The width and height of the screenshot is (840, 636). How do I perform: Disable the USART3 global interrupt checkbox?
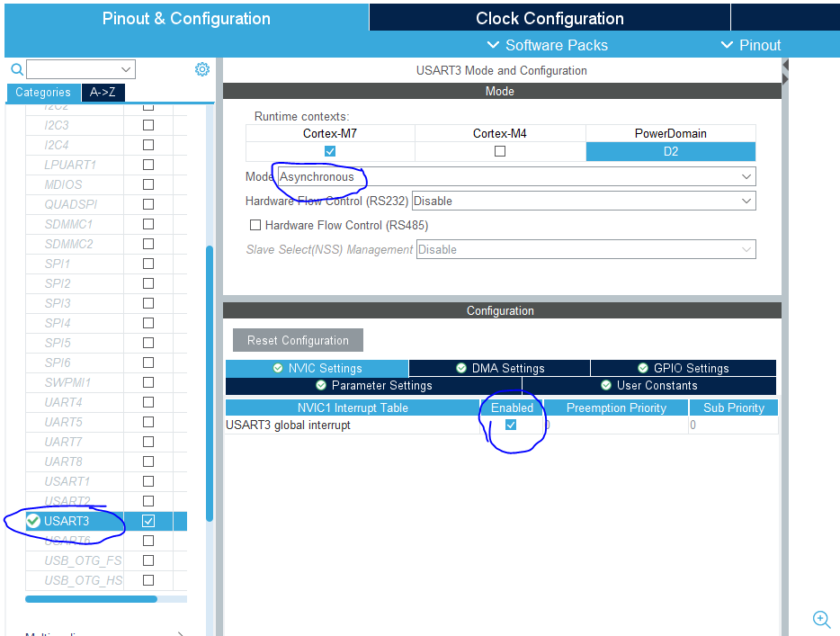[x=511, y=425]
